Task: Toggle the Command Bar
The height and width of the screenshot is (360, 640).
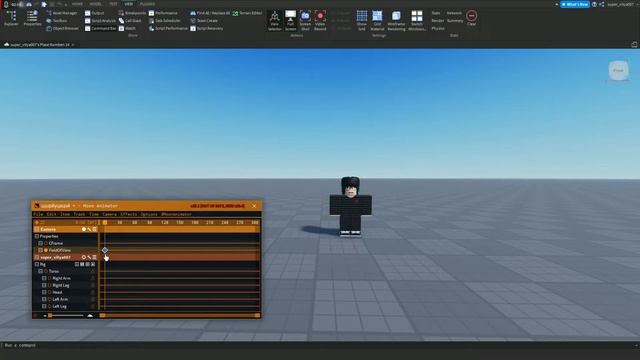Action: pyautogui.click(x=100, y=29)
